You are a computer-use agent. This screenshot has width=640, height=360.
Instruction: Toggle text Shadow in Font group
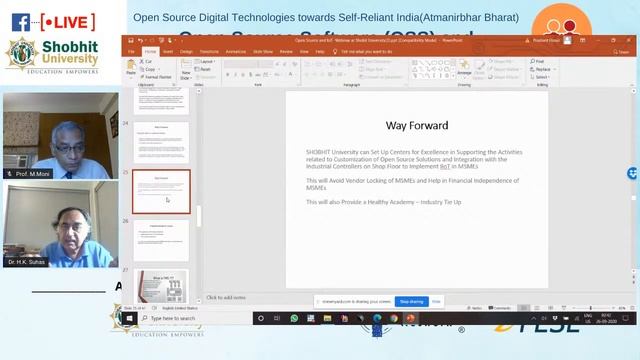(250, 74)
